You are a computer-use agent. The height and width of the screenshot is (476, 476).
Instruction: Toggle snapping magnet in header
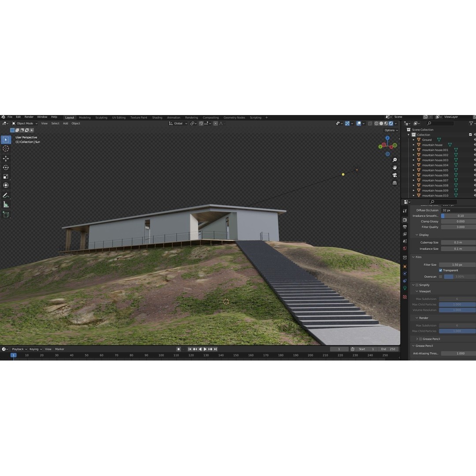tap(201, 123)
